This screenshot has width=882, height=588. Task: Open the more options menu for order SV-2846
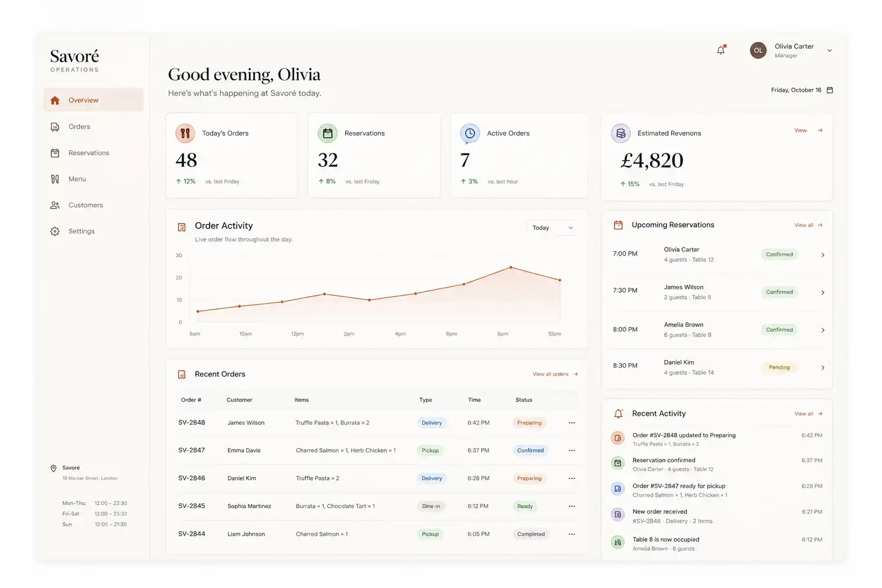click(572, 478)
